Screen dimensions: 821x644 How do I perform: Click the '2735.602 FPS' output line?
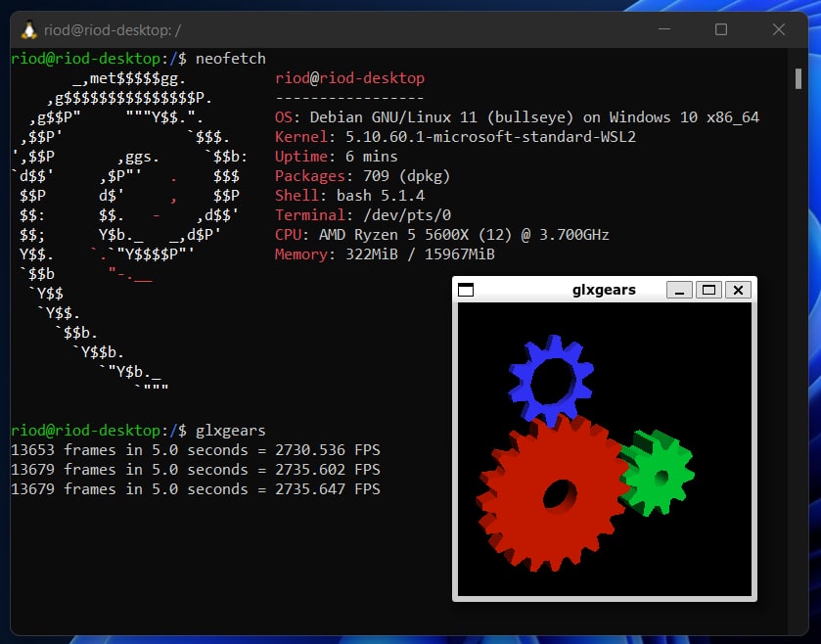(x=196, y=470)
